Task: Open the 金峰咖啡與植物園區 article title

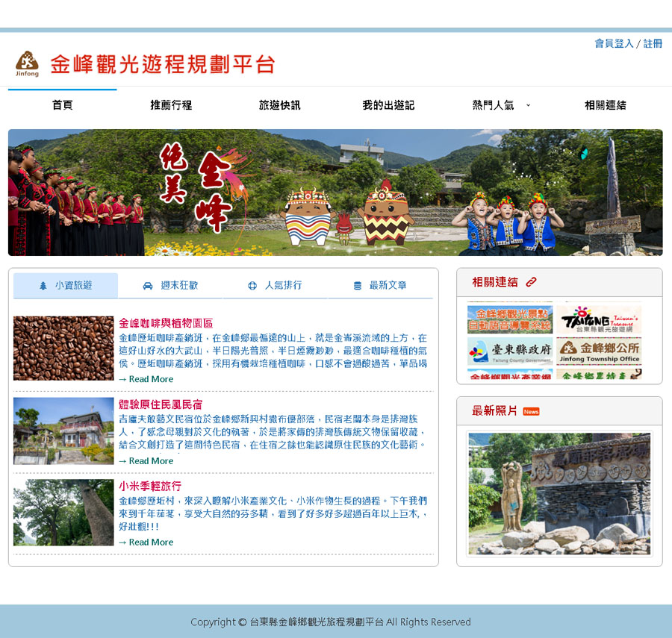Action: [166, 323]
